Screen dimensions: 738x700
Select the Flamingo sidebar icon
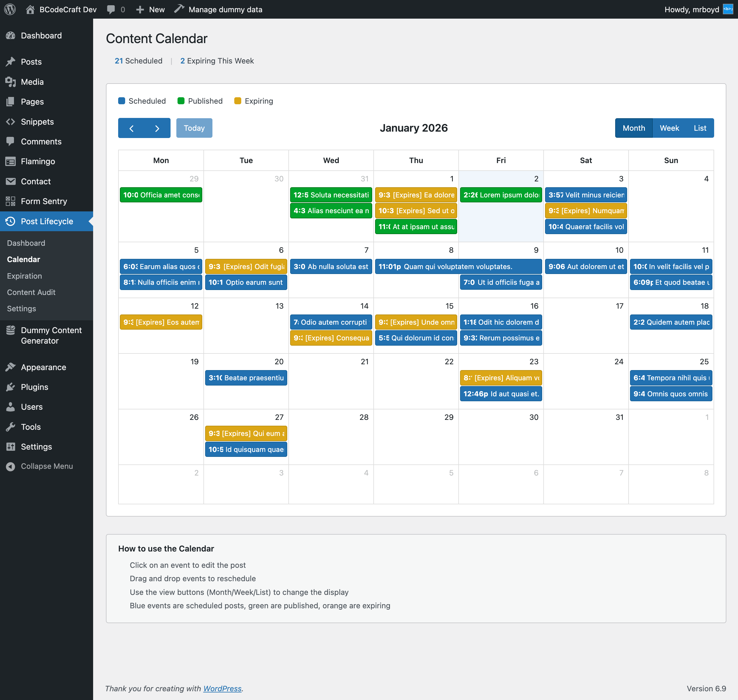click(11, 161)
